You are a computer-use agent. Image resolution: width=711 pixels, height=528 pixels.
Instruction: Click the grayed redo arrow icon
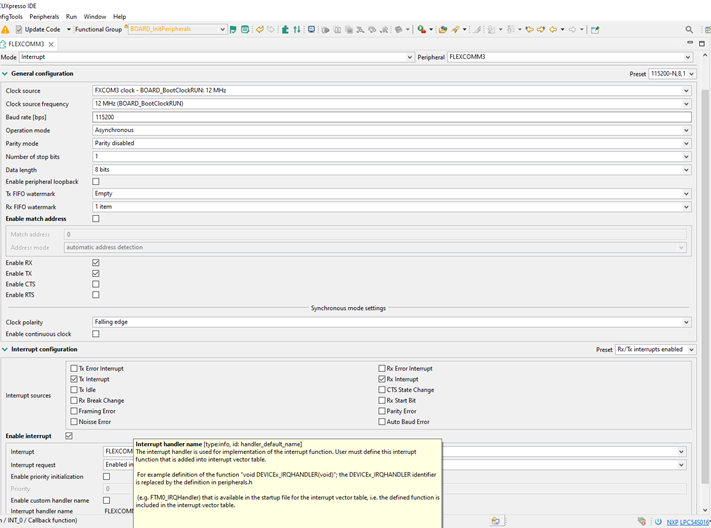click(271, 29)
